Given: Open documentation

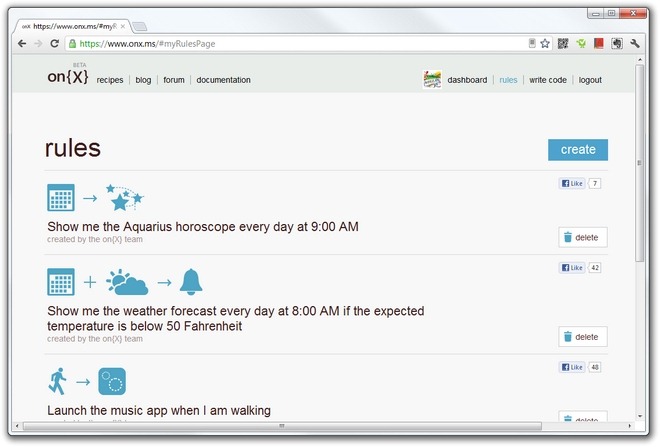Looking at the screenshot, I should tap(224, 80).
